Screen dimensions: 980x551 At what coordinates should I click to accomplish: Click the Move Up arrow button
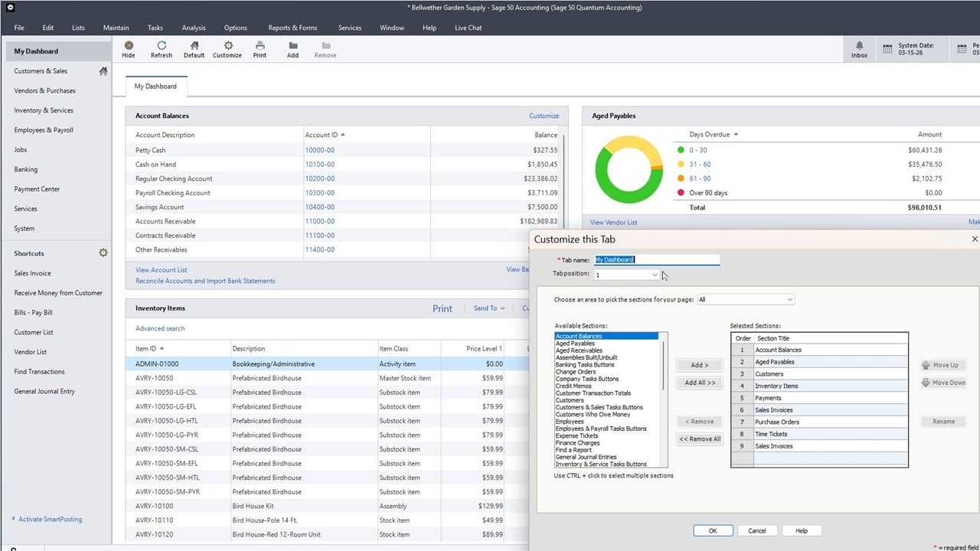click(943, 365)
